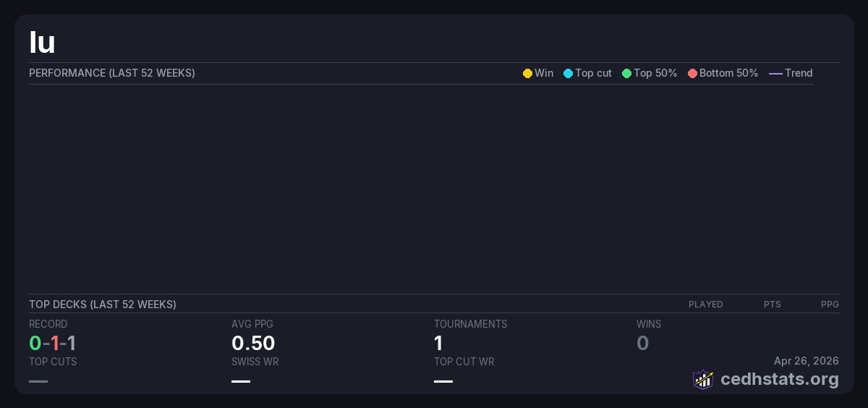
Task: Click the 0.50 average PPG value
Action: pyautogui.click(x=253, y=343)
